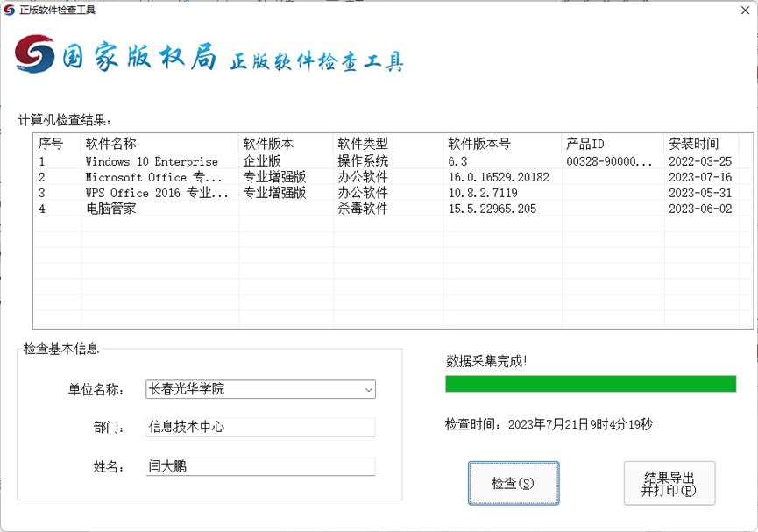Click the 检查基本信息 group label

61,348
